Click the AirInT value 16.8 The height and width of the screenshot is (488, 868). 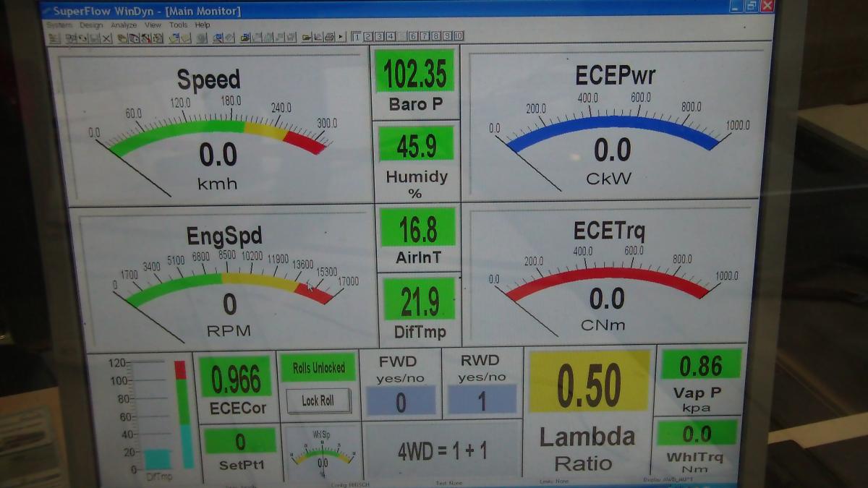(418, 228)
